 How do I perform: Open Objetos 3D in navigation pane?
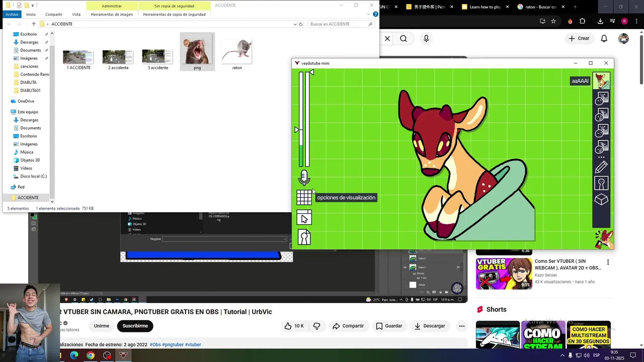tap(30, 160)
